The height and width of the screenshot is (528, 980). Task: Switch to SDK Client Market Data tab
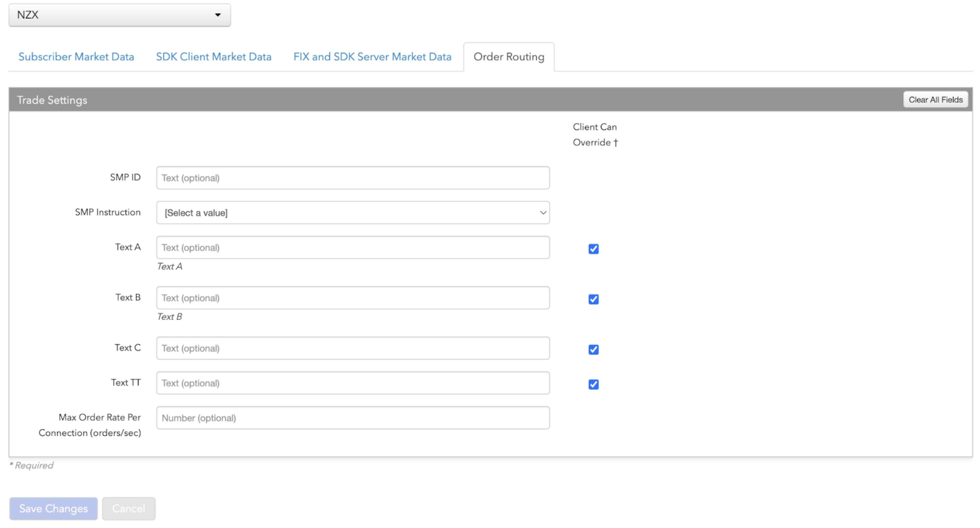click(214, 57)
